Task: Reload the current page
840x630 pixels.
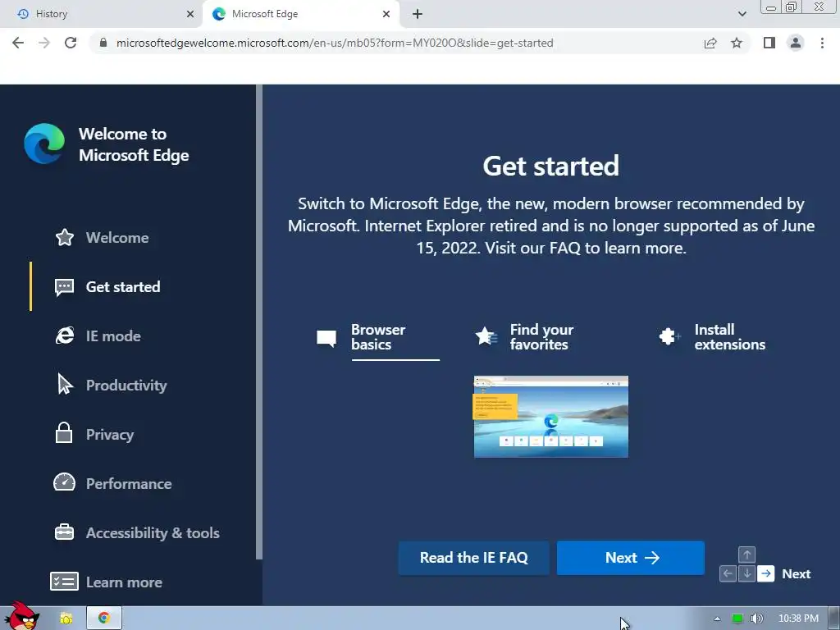Action: point(71,43)
